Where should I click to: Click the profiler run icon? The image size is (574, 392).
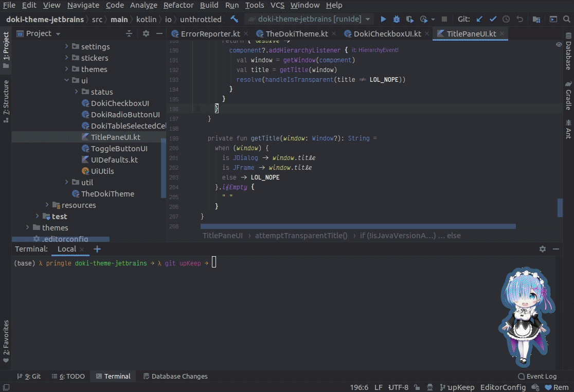click(424, 19)
